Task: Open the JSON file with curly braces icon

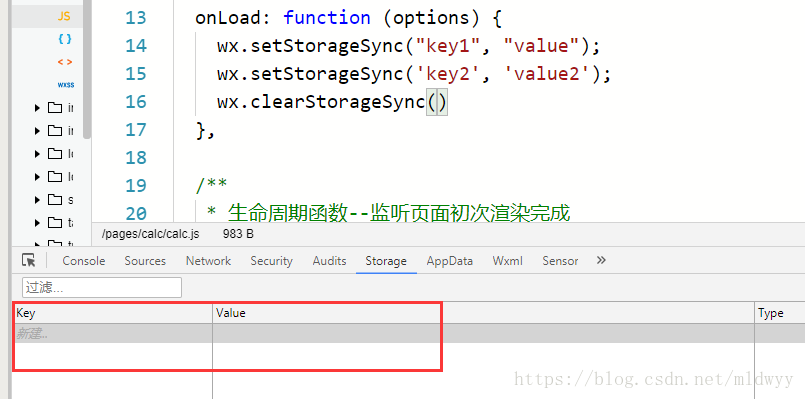Action: pyautogui.click(x=65, y=39)
